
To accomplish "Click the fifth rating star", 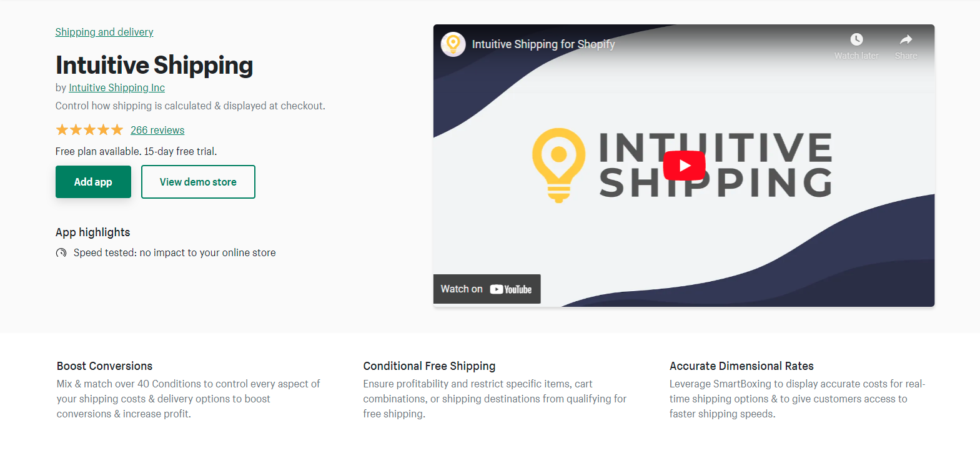I will (x=117, y=129).
